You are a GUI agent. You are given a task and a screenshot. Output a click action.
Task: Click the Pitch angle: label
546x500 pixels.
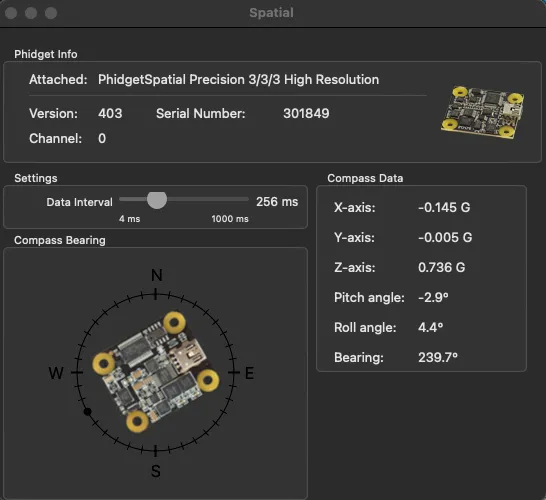click(x=369, y=297)
